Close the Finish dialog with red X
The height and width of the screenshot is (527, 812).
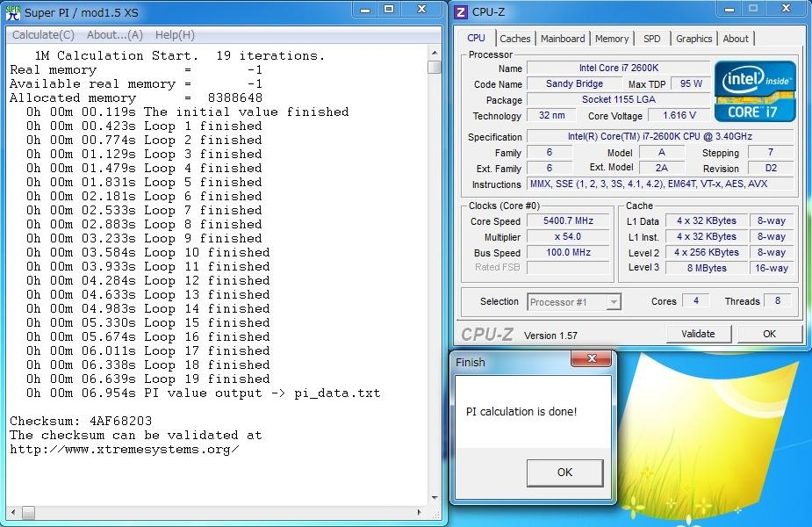[592, 358]
